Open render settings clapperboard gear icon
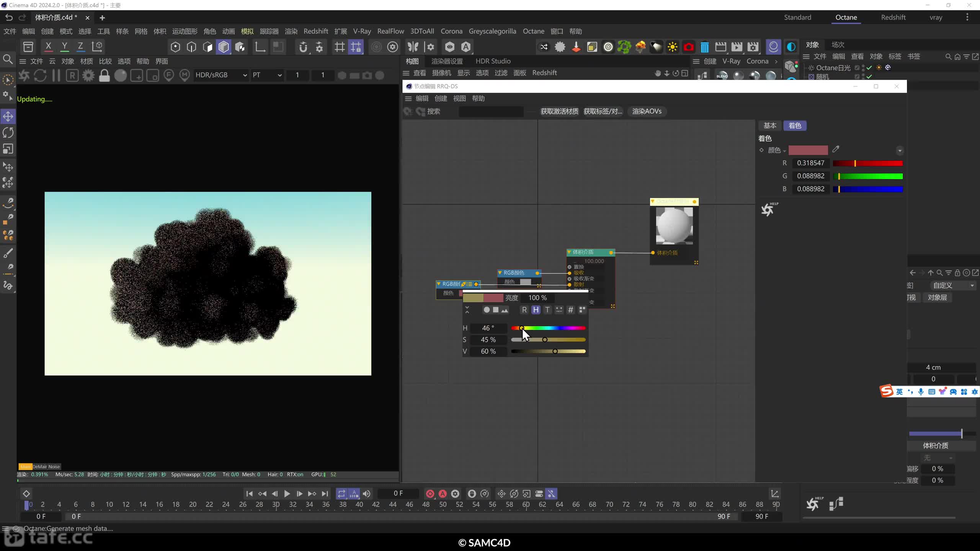Image resolution: width=980 pixels, height=551 pixels. [753, 47]
